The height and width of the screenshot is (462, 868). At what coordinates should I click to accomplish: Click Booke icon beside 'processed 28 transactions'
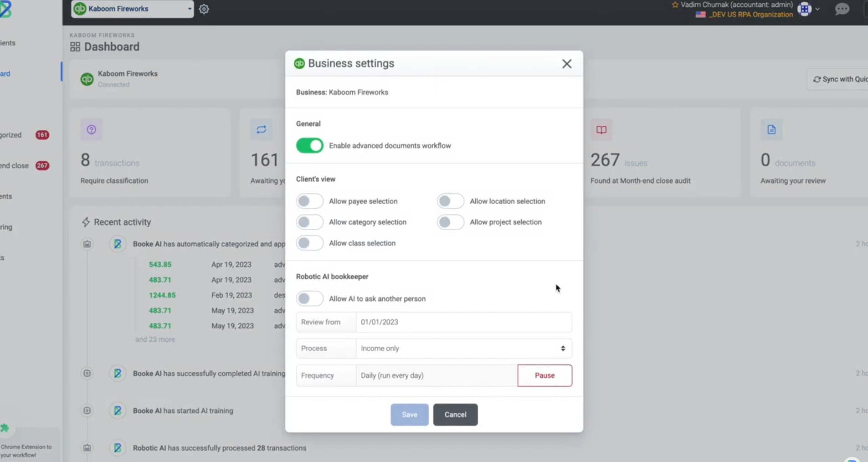click(118, 448)
